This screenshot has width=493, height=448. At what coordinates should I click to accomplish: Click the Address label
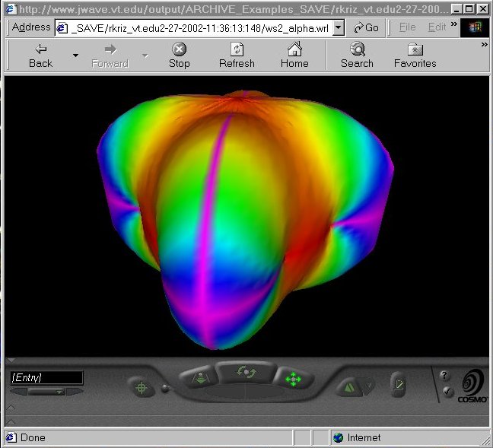coord(31,27)
